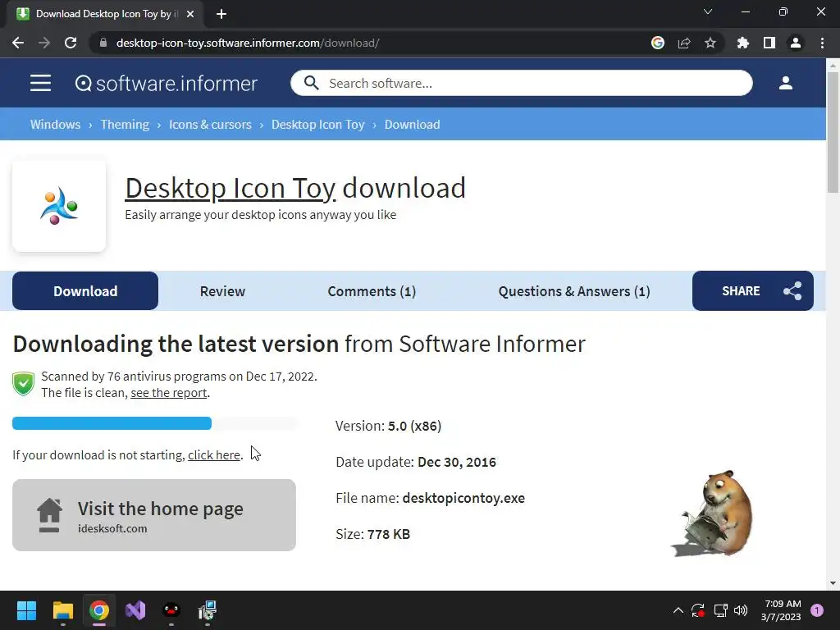Click the browser address bar URL

click(x=248, y=43)
